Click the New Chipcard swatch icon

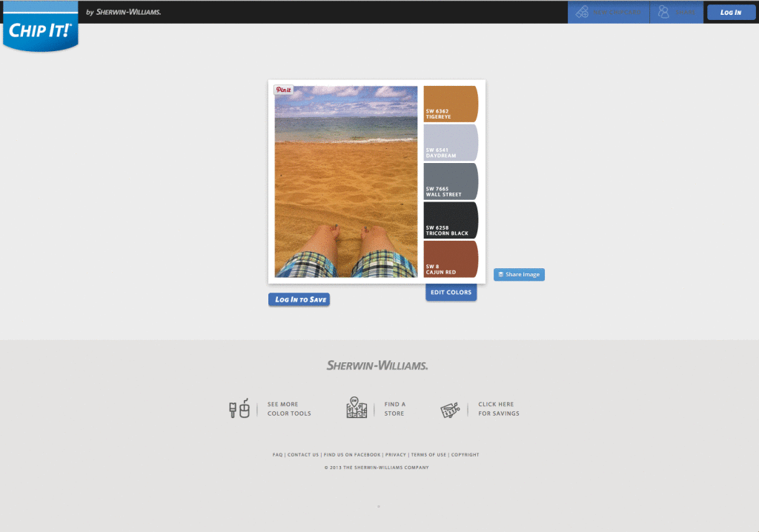582,12
